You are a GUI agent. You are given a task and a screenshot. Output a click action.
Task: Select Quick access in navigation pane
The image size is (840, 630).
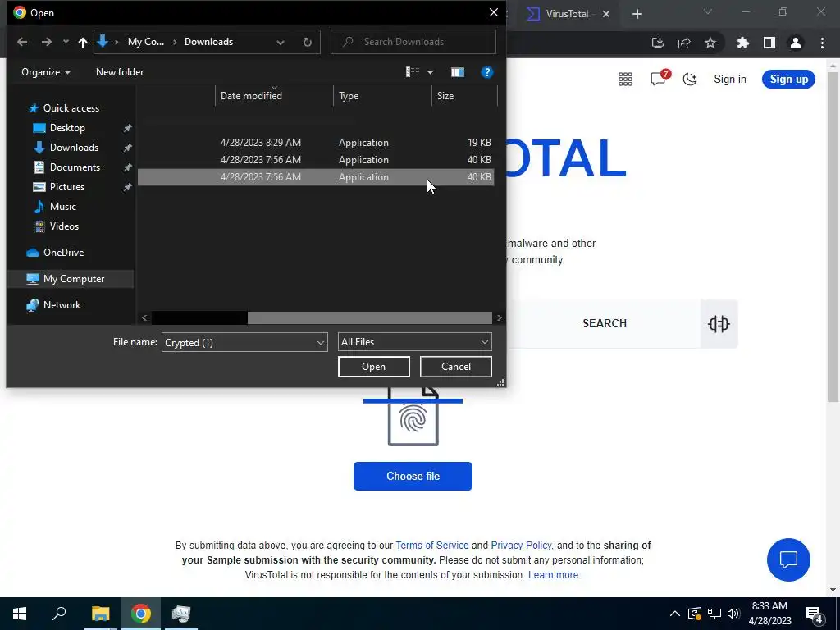click(71, 108)
